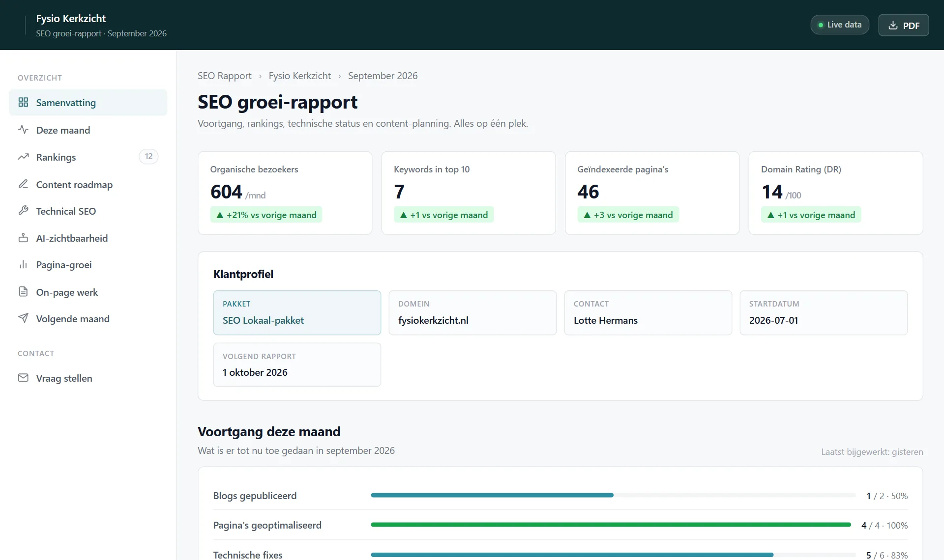
Task: Click the Pagina's geoptimaliseerd progress bar
Action: pos(611,525)
